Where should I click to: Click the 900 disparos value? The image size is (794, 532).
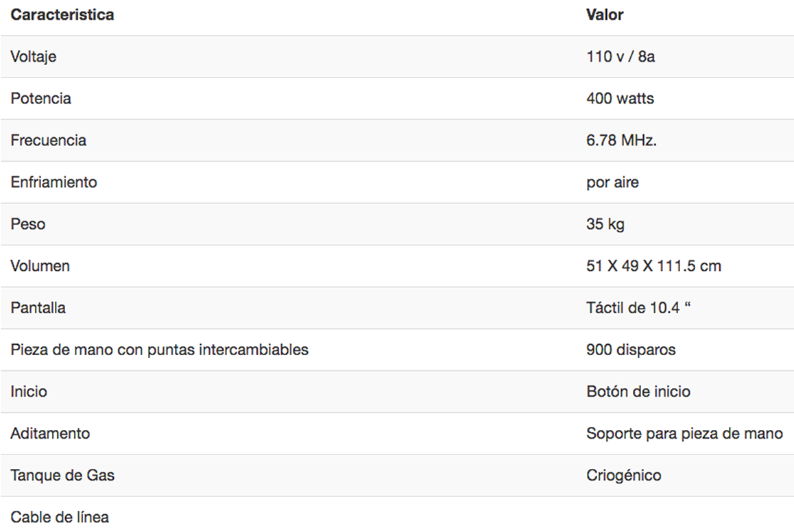(631, 350)
